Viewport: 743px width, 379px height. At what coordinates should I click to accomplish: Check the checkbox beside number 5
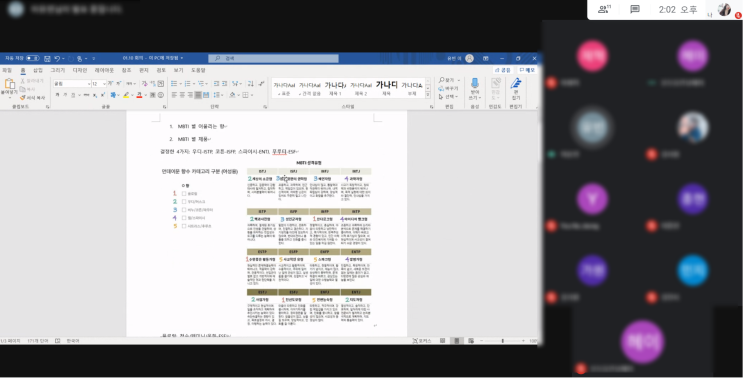(x=184, y=226)
